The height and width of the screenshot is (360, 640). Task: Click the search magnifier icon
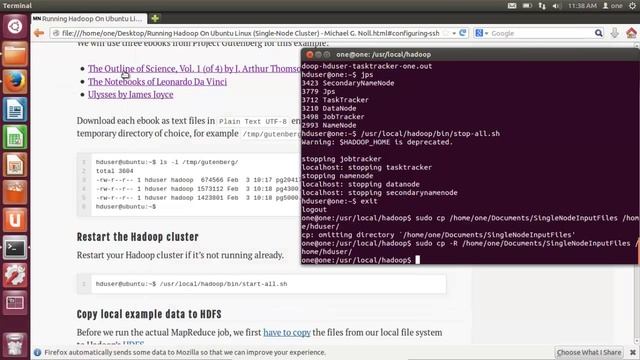click(x=598, y=33)
